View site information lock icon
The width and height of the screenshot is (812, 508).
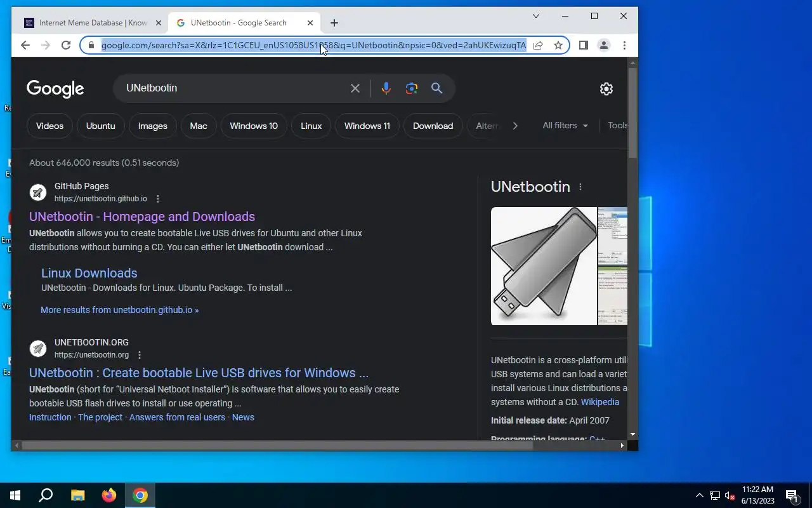(91, 45)
